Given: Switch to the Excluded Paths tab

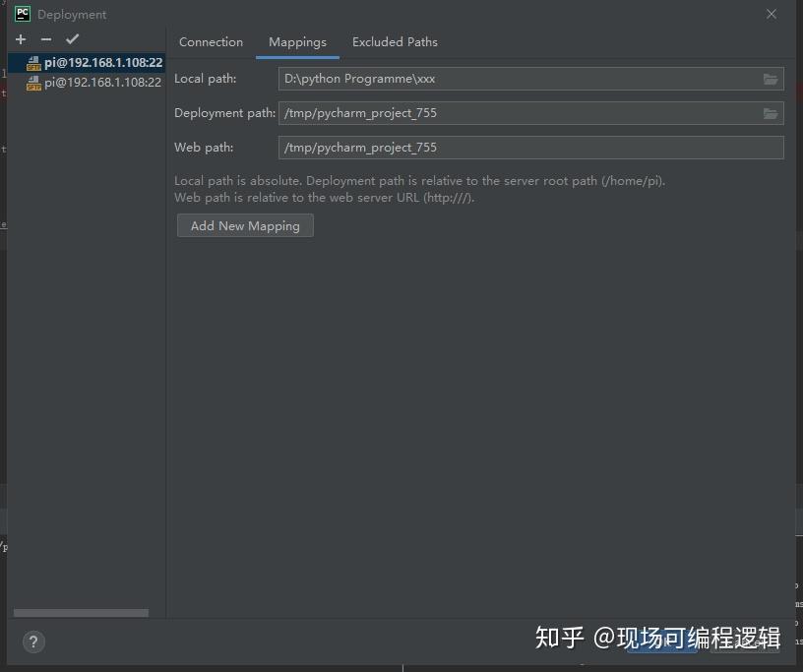Looking at the screenshot, I should pyautogui.click(x=395, y=41).
